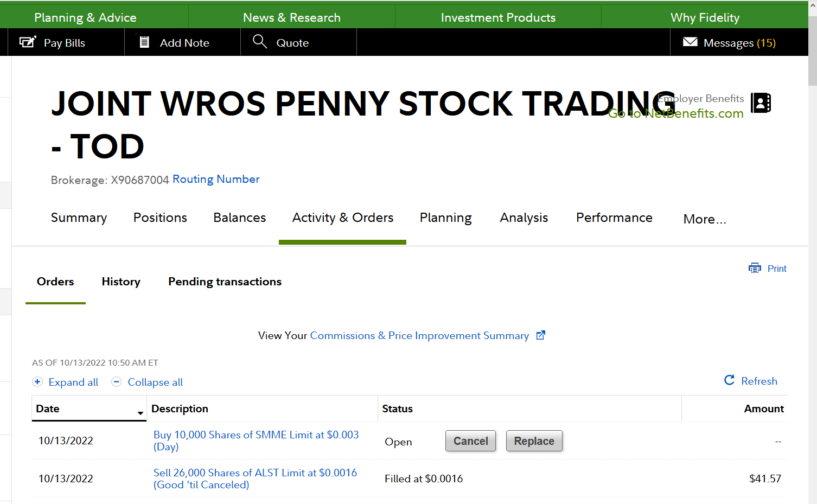Screen dimensions: 817x504
Task: Click the Employer Benefits label
Action: click(x=700, y=98)
